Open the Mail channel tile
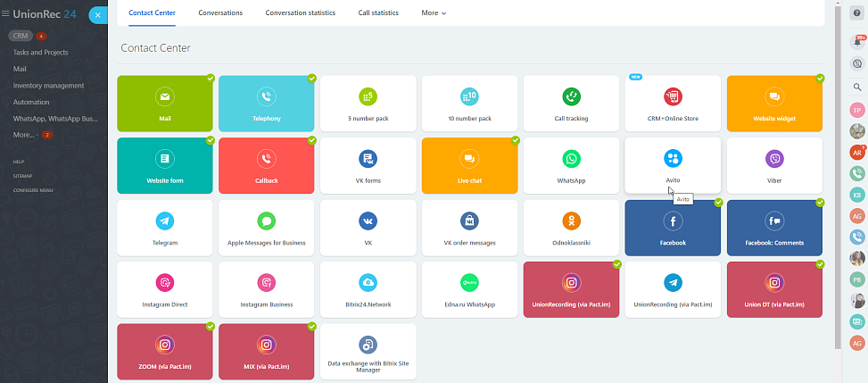 pos(165,104)
